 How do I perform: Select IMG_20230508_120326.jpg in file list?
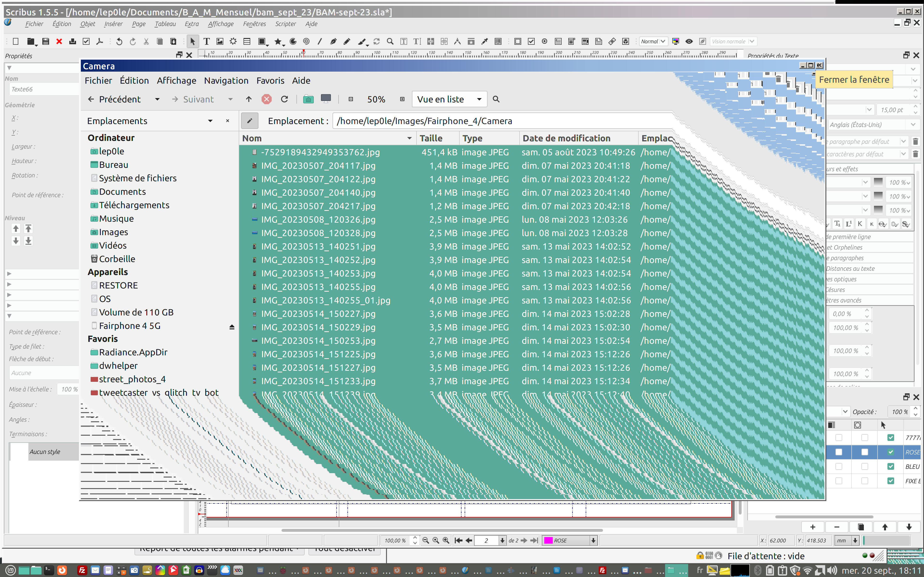tap(318, 220)
